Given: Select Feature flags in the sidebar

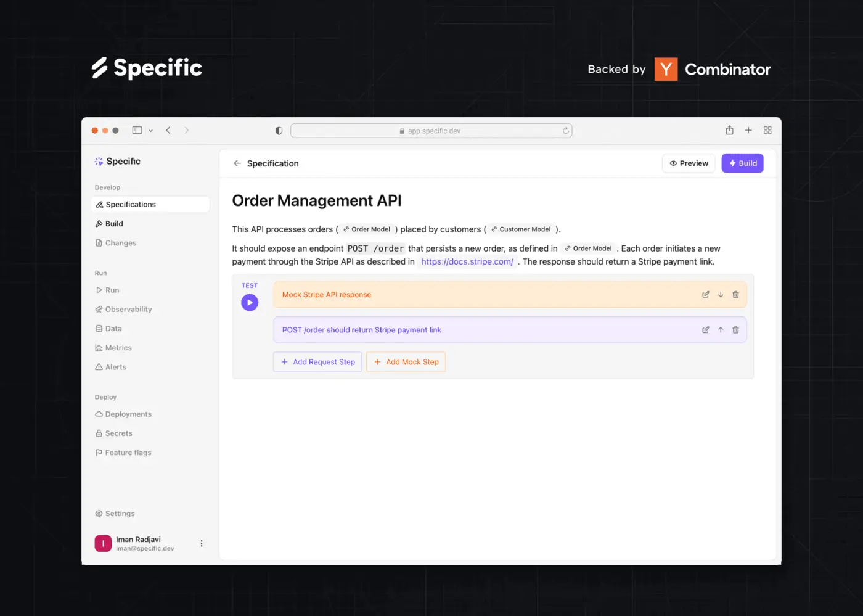Looking at the screenshot, I should (128, 453).
